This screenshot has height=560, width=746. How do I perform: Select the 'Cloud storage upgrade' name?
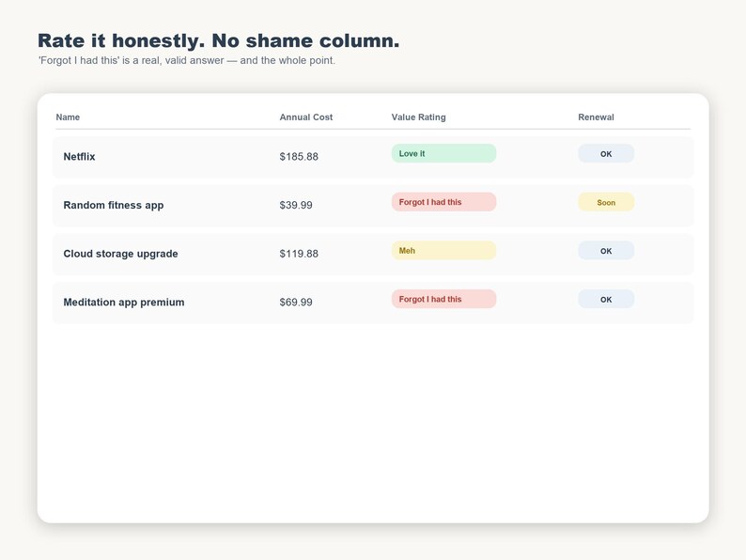(120, 254)
